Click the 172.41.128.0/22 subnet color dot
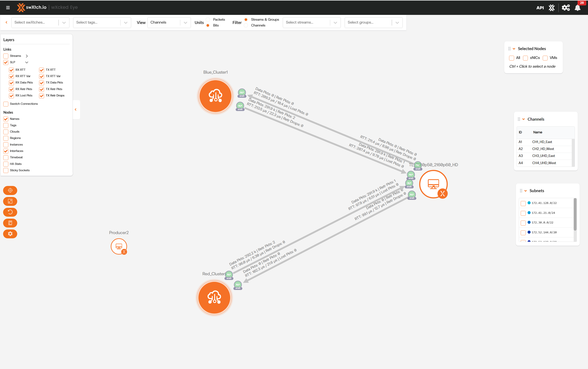Screen dimensions: 588x369 [529, 203]
